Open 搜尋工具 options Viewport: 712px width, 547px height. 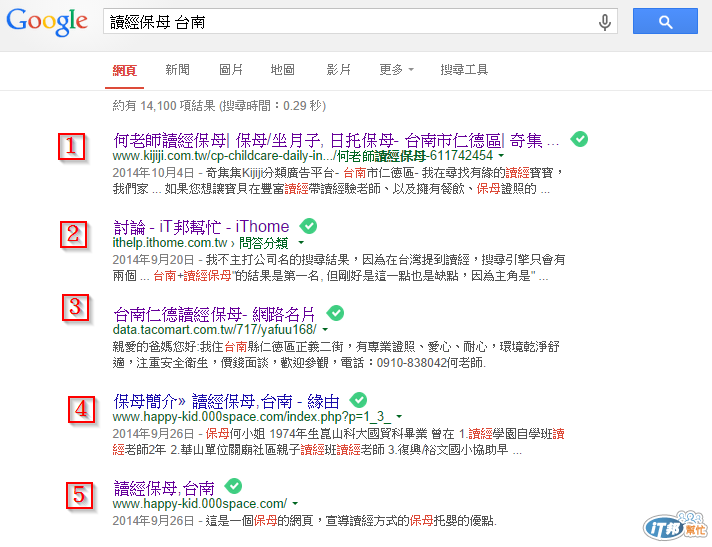coord(464,69)
